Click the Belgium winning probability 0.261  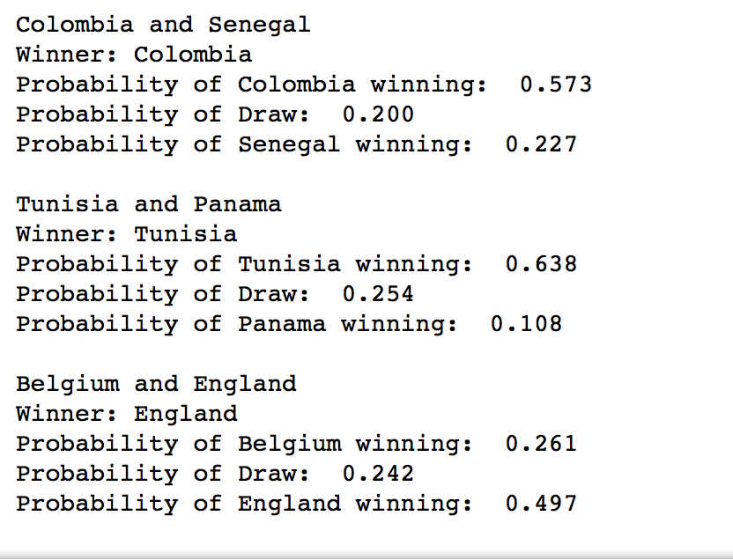541,444
